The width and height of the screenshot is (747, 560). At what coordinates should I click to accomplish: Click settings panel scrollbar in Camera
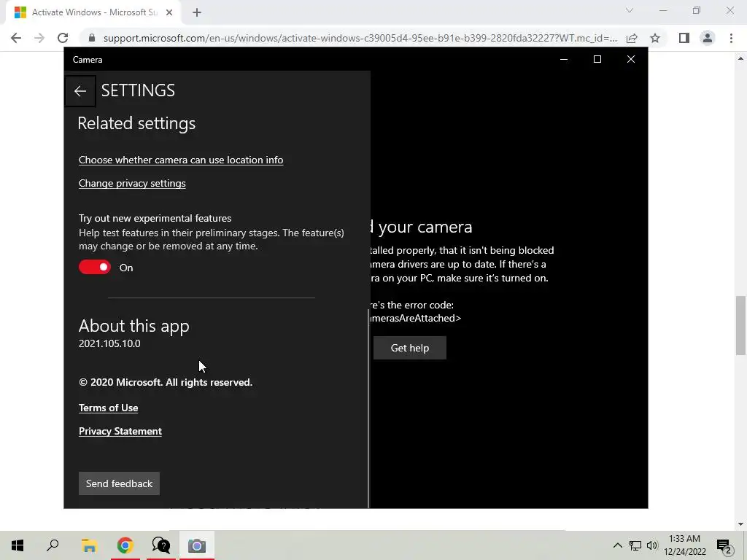(368, 408)
